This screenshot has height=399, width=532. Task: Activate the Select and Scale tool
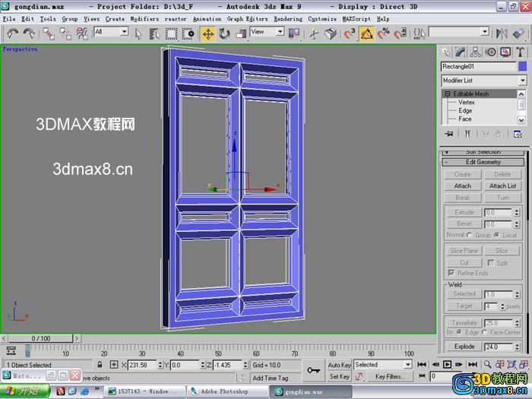[241, 33]
